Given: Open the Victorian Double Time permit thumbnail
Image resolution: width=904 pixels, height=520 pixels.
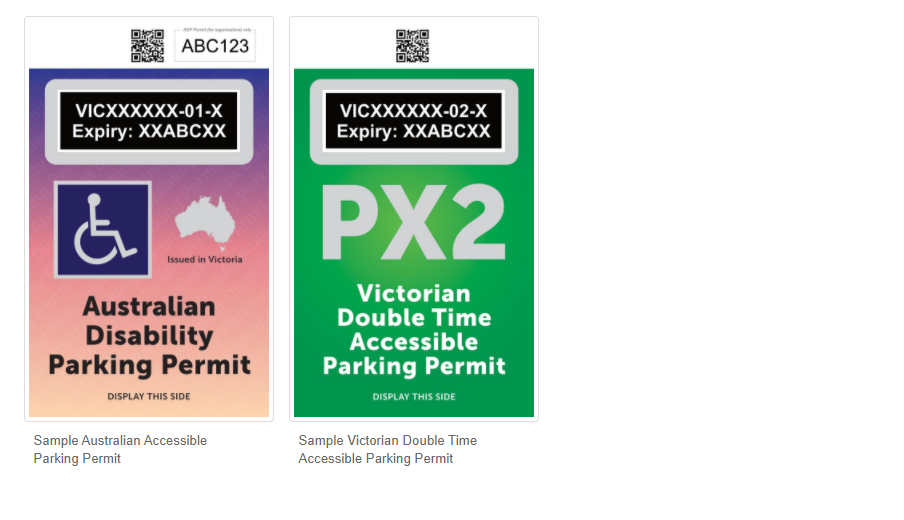Looking at the screenshot, I should pyautogui.click(x=414, y=219).
